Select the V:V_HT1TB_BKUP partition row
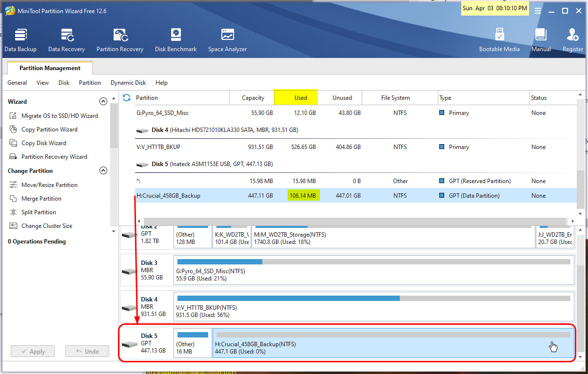Viewport: 588px width, 374px height. 355,147
